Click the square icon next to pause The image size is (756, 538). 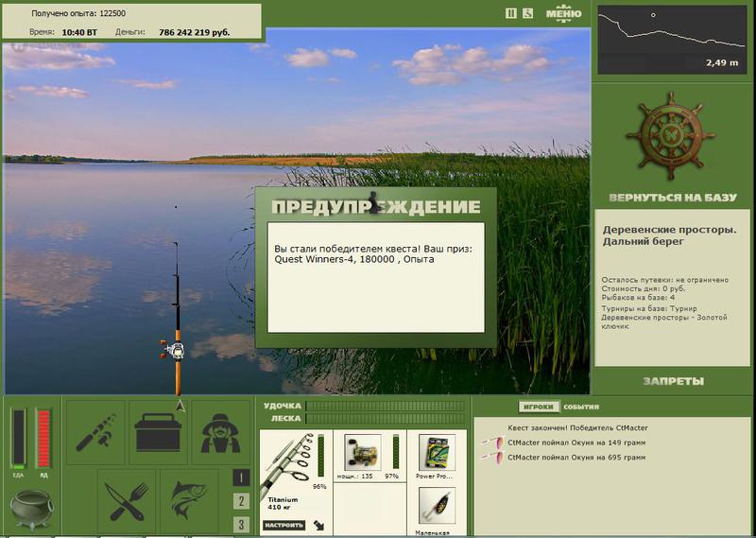click(528, 13)
